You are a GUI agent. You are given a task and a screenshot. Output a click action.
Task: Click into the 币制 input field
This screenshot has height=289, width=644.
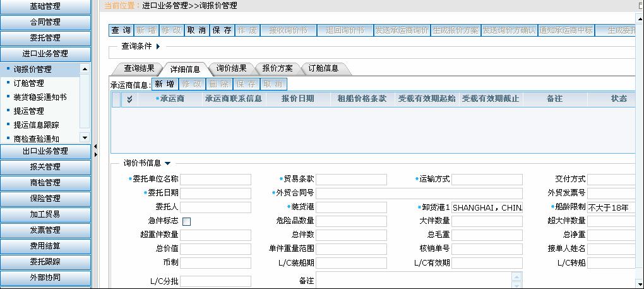pyautogui.click(x=216, y=263)
